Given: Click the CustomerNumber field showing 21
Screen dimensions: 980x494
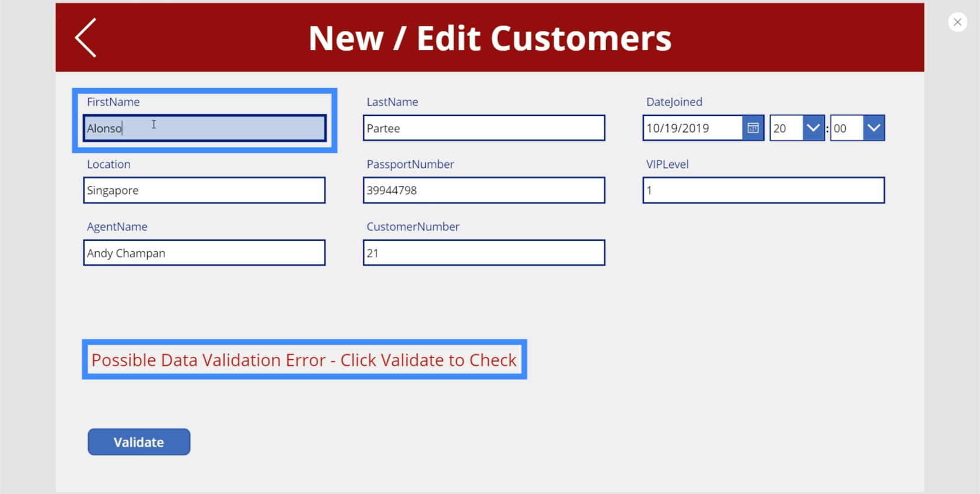Looking at the screenshot, I should click(x=484, y=253).
